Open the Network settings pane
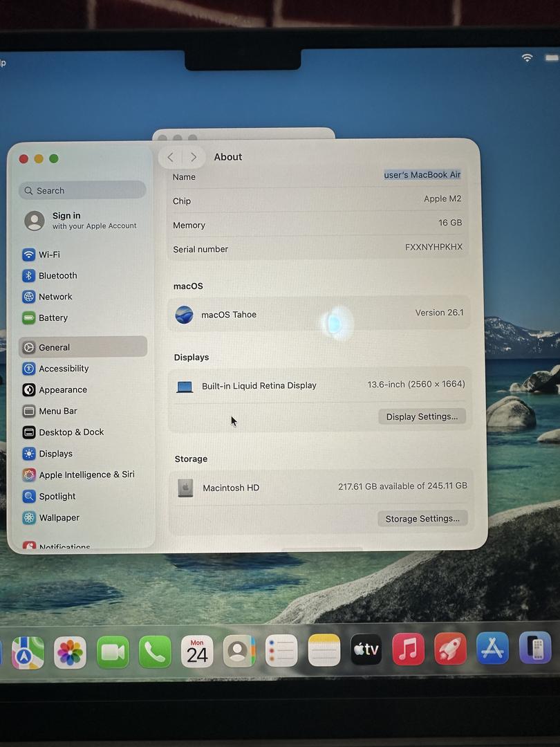 pos(55,297)
